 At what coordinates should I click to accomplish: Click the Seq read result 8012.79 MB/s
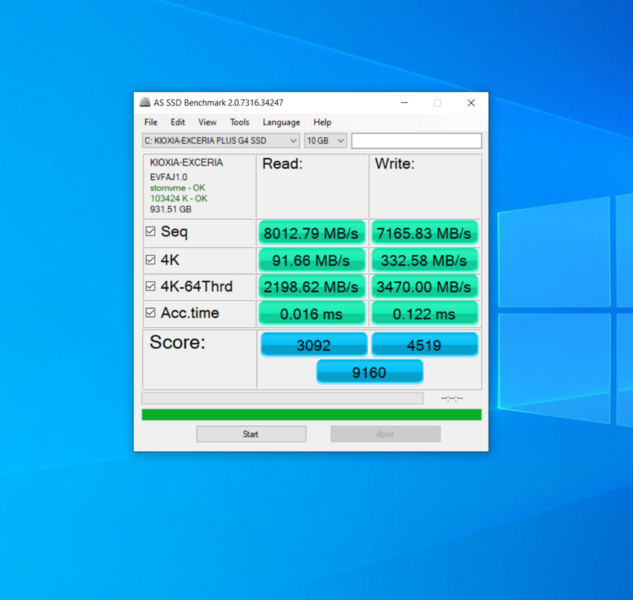[x=312, y=233]
